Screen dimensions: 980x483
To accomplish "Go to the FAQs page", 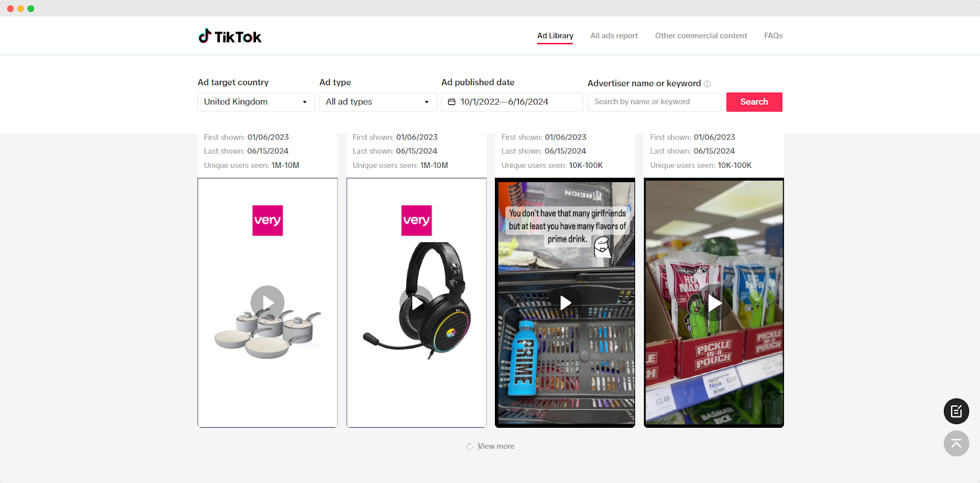I will click(774, 36).
